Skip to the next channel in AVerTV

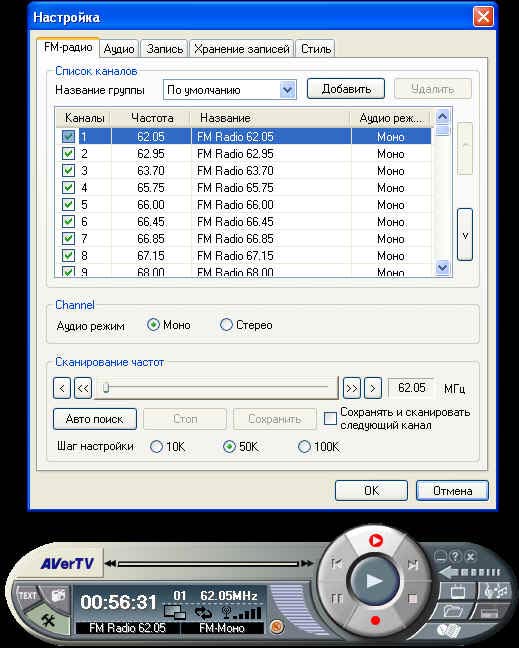(x=412, y=565)
